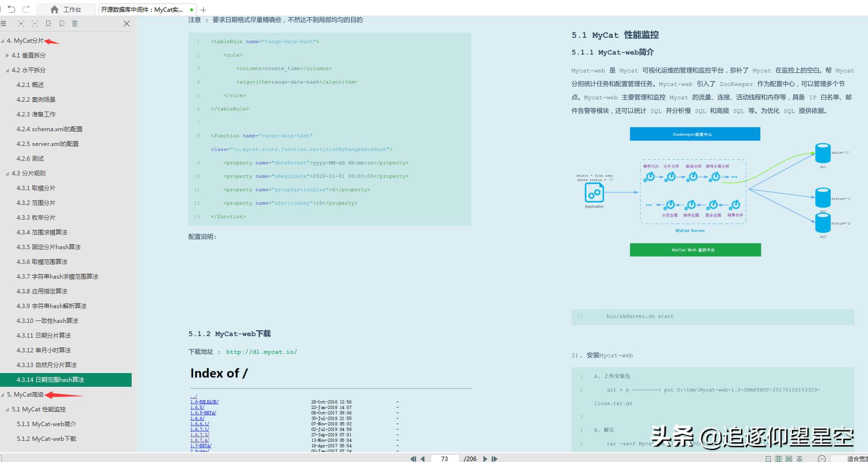The height and width of the screenshot is (462, 868).
Task: Click the expand-all bookmarks icon in sidebar
Action: [21, 24]
